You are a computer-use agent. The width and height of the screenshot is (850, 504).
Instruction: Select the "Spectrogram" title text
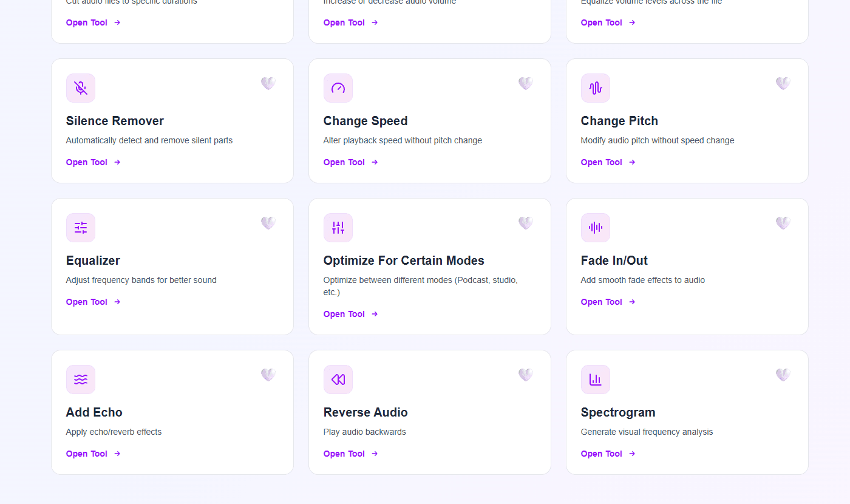[618, 412]
